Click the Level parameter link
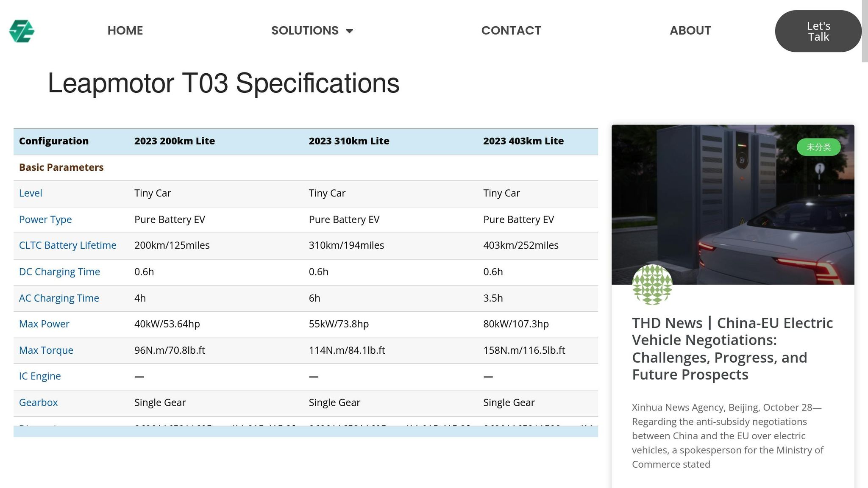The image size is (868, 488). pyautogui.click(x=31, y=193)
